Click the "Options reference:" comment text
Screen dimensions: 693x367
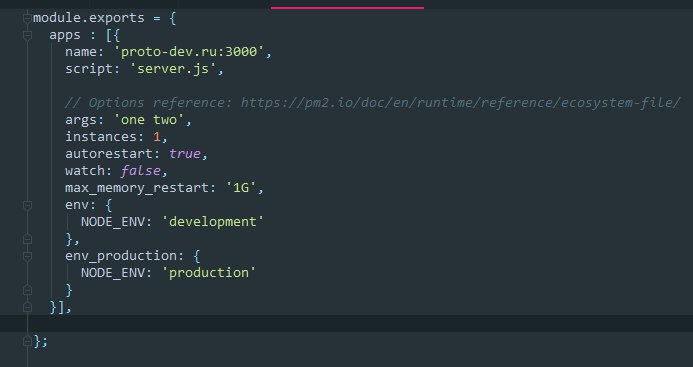(160, 103)
